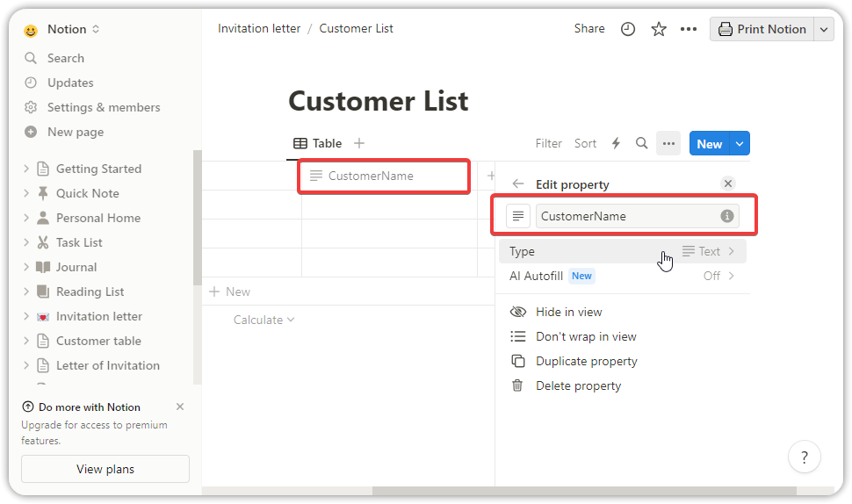Click the blue New button
Screen dimensions: 852x504
709,143
